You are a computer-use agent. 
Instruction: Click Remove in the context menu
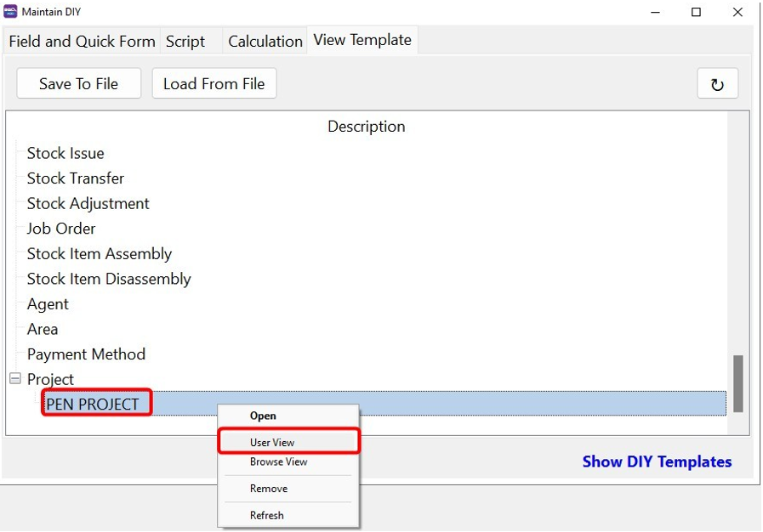pos(268,489)
